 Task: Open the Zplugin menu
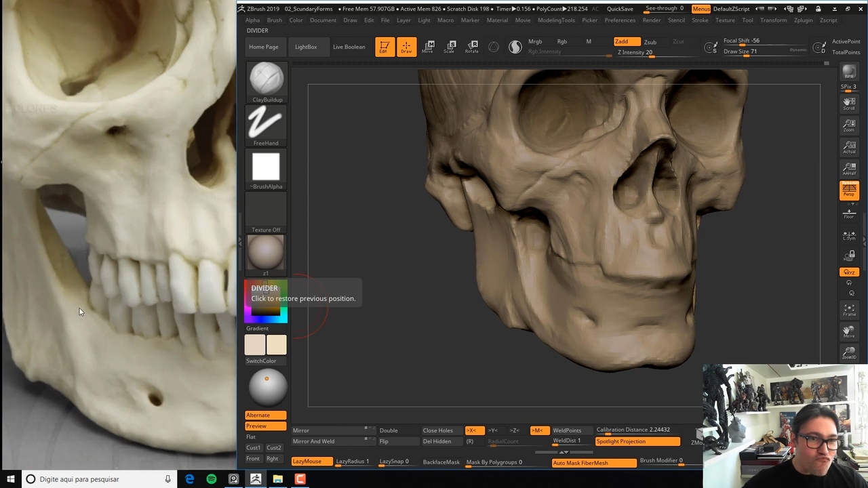pyautogui.click(x=803, y=20)
